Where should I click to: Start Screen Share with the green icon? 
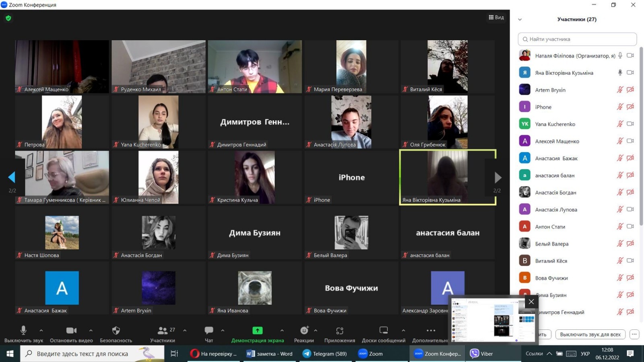point(257,331)
